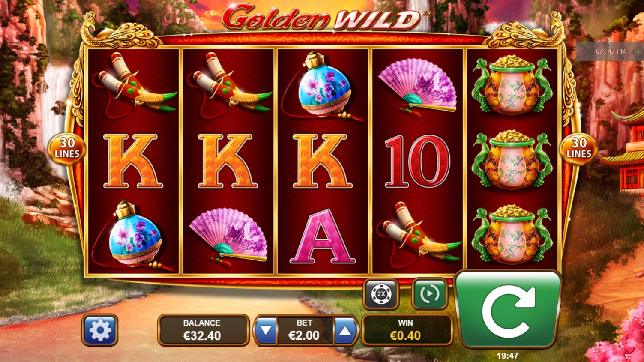Click the green spin button
The width and height of the screenshot is (644, 362).
[x=507, y=308]
